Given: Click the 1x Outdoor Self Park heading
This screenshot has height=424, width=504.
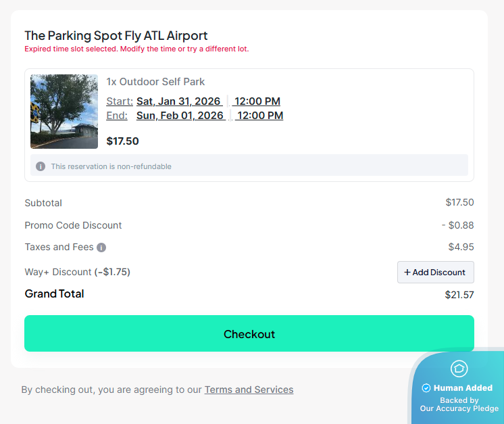Looking at the screenshot, I should click(x=155, y=82).
